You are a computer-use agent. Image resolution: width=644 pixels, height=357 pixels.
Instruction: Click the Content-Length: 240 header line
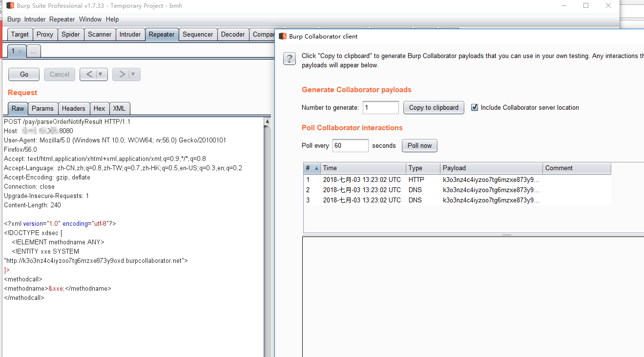32,205
